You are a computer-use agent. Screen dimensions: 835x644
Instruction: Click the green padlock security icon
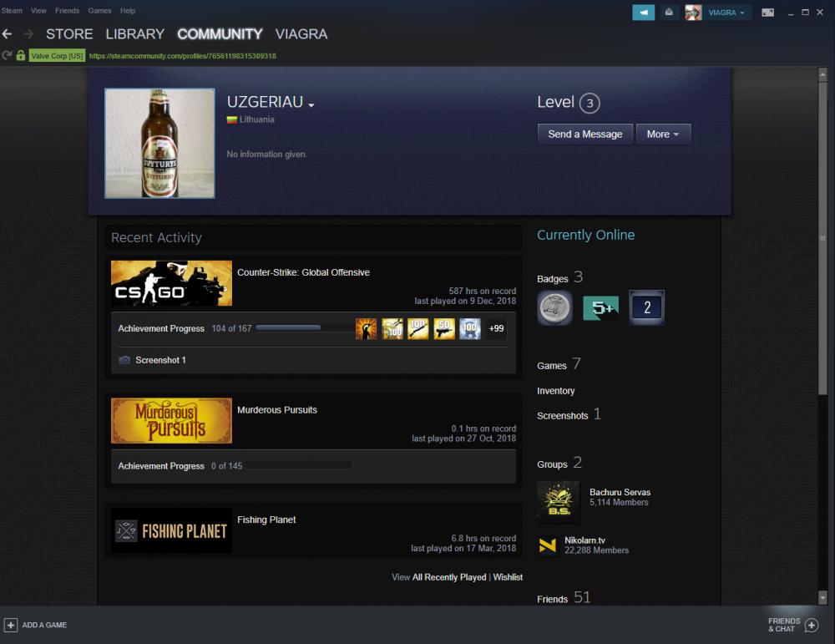coord(20,56)
